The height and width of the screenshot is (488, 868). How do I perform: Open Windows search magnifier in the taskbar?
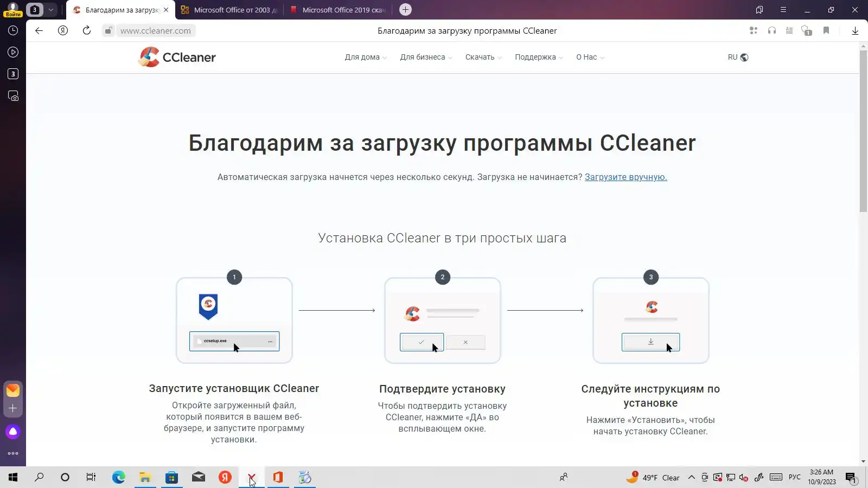pos(39,477)
